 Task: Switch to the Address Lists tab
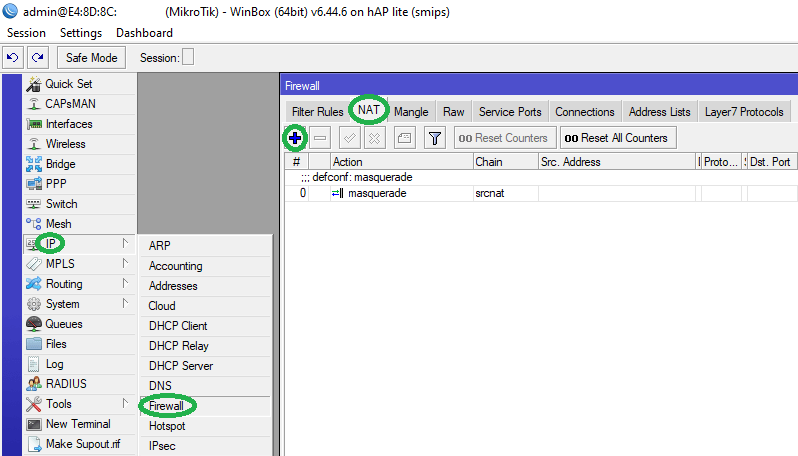660,112
